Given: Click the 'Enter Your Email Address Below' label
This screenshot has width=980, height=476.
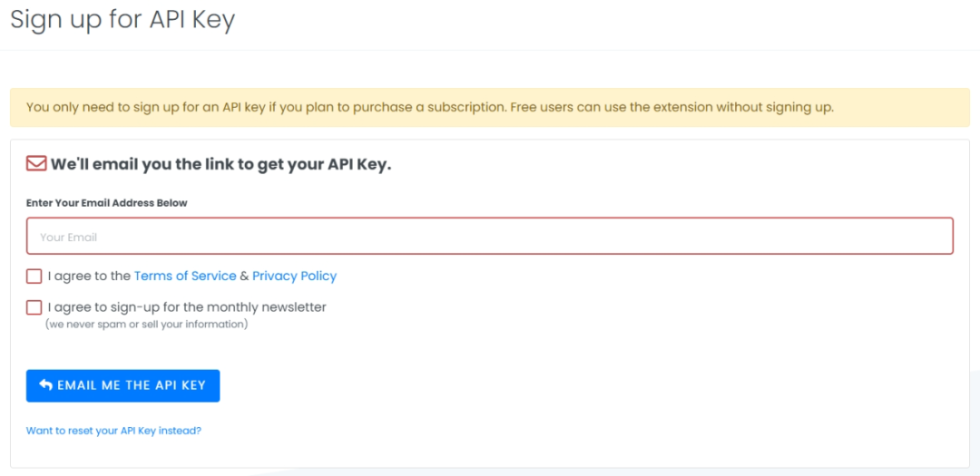Looking at the screenshot, I should 106,203.
